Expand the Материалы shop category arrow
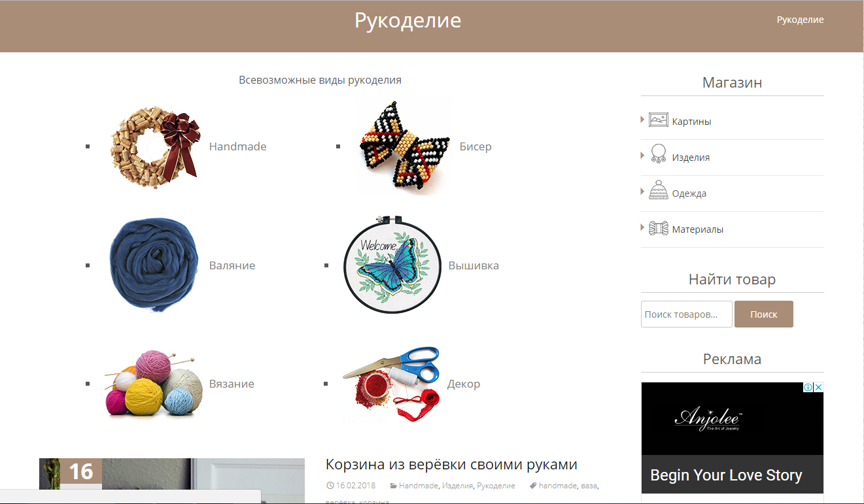Image resolution: width=864 pixels, height=504 pixels. [x=643, y=227]
